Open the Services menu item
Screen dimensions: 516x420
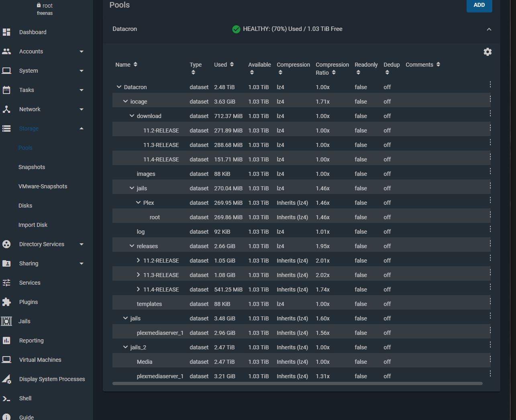[30, 283]
